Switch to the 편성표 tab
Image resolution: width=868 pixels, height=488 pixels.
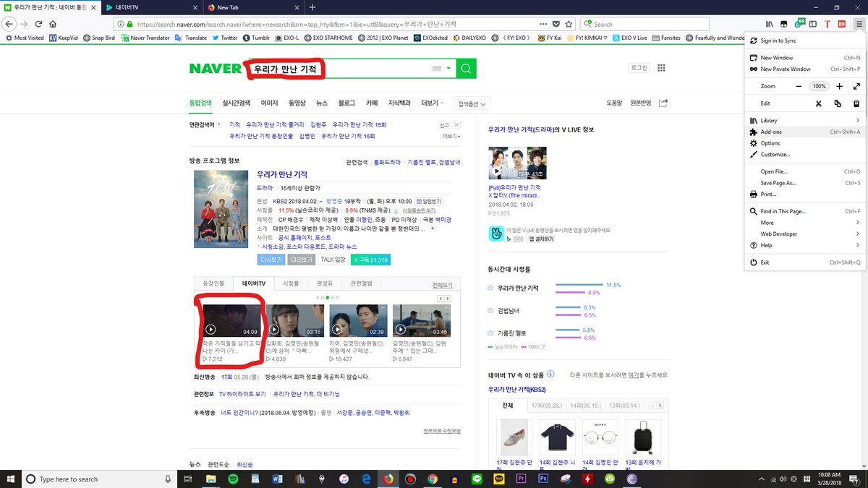pos(325,284)
